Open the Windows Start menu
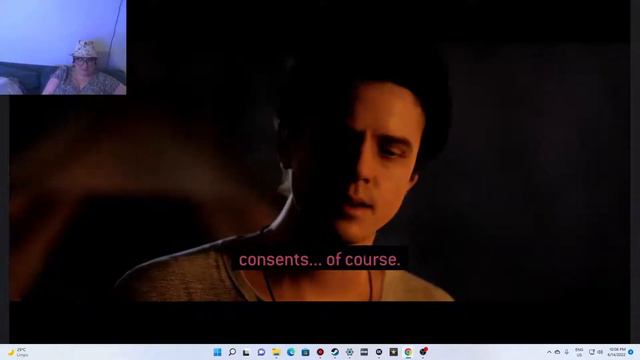640x360 pixels. pyautogui.click(x=218, y=352)
